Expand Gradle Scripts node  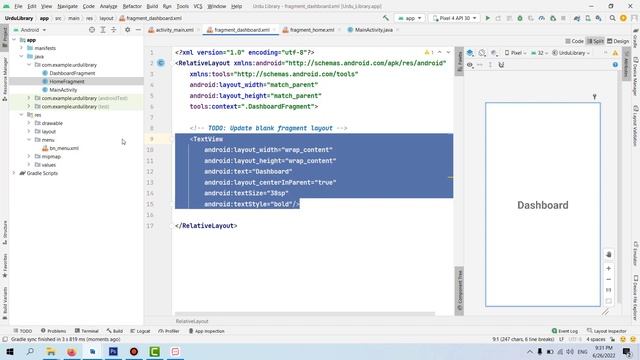(14, 173)
